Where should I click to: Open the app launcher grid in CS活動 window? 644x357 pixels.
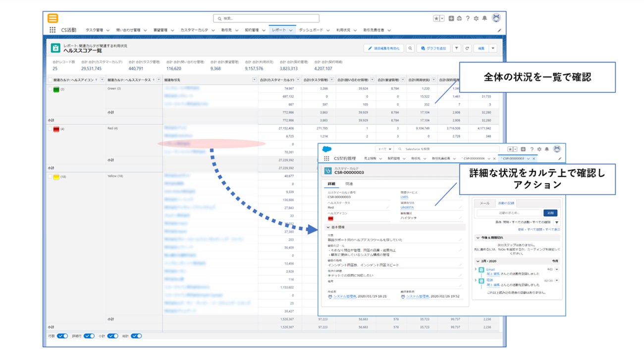point(53,30)
